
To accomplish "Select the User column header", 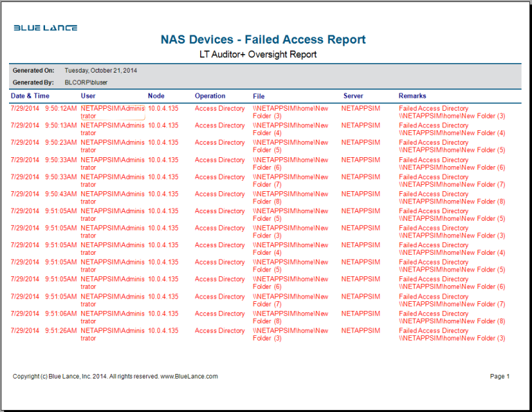I will click(x=88, y=96).
